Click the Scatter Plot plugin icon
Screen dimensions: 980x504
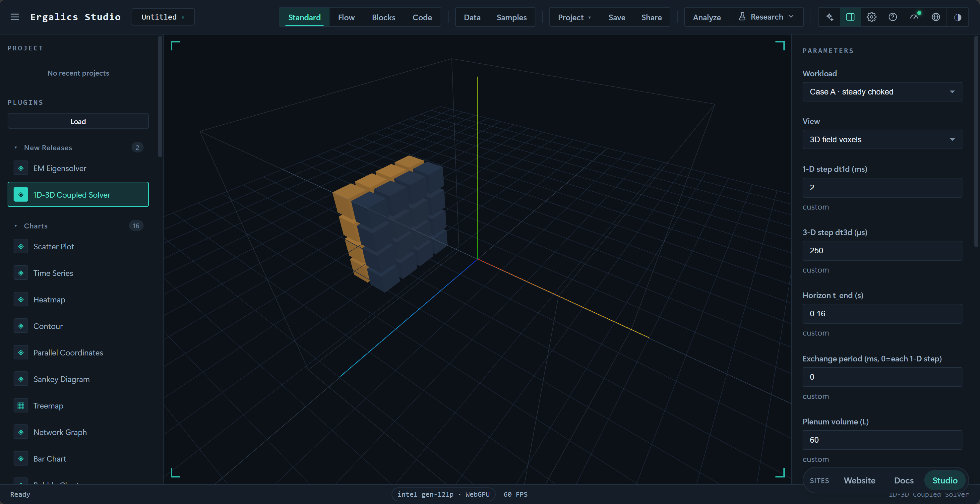[21, 246]
